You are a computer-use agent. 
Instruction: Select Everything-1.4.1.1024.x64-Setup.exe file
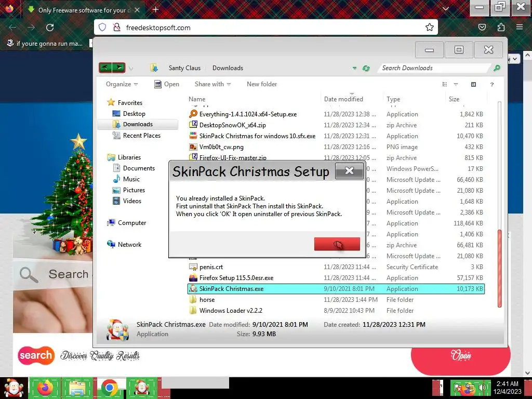tap(243, 114)
